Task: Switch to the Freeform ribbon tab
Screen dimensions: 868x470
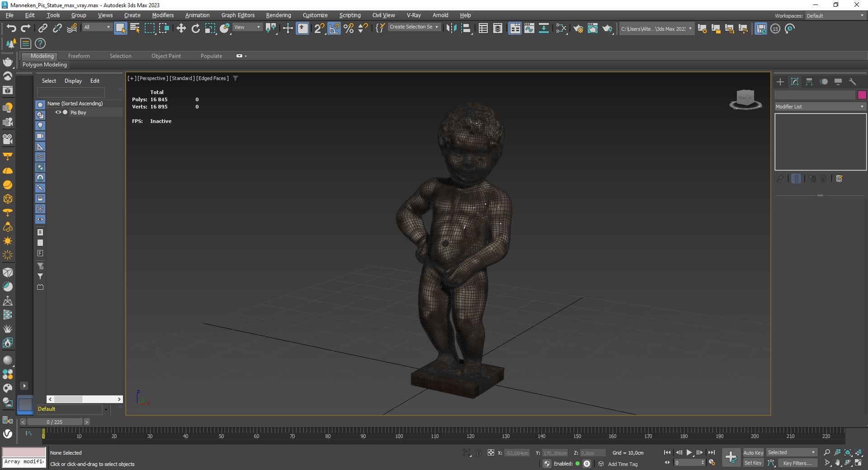Action: tap(79, 56)
